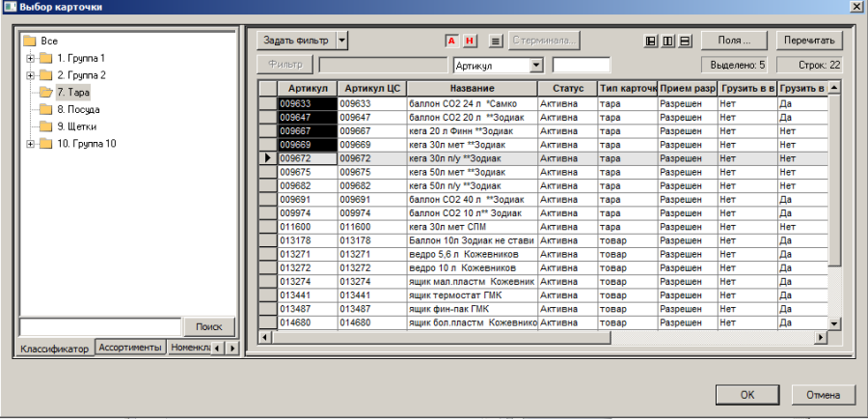Click the folder icon of '9. Щетки'

pyautogui.click(x=46, y=126)
